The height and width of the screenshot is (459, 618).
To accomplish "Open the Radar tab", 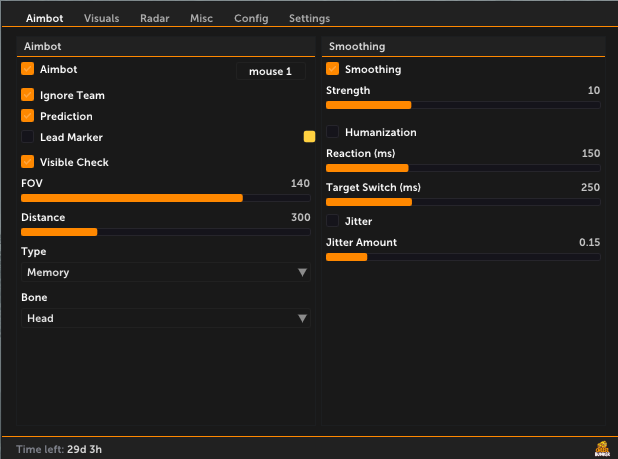I will pos(154,18).
